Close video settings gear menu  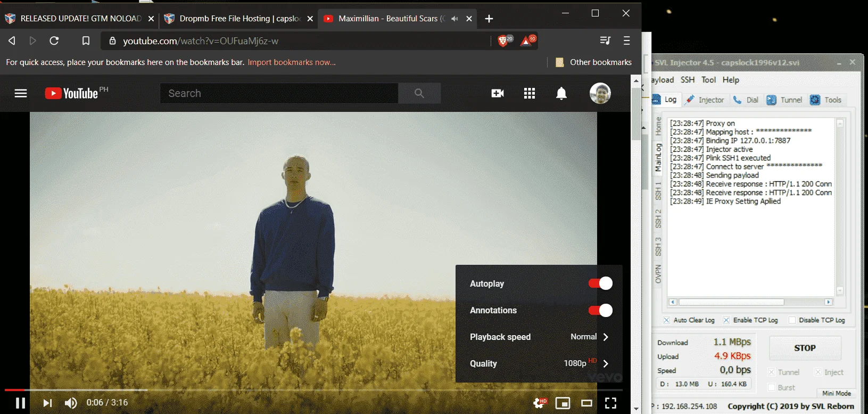(540, 403)
